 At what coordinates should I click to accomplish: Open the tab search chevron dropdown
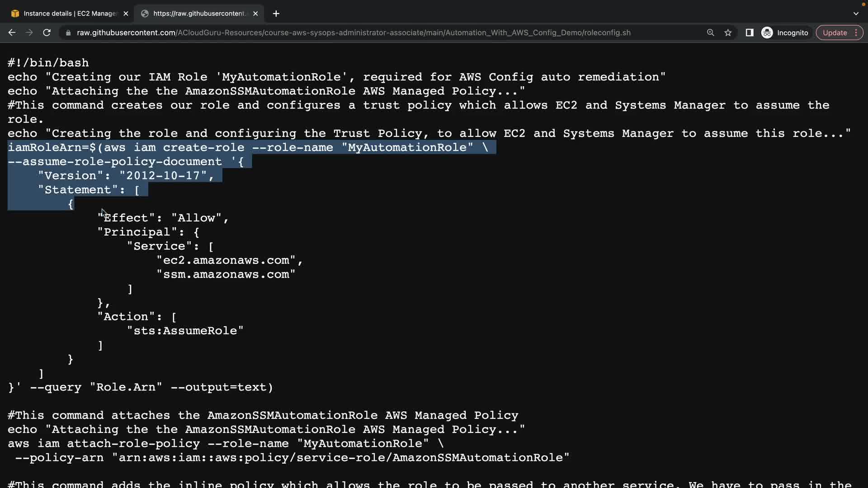click(856, 14)
